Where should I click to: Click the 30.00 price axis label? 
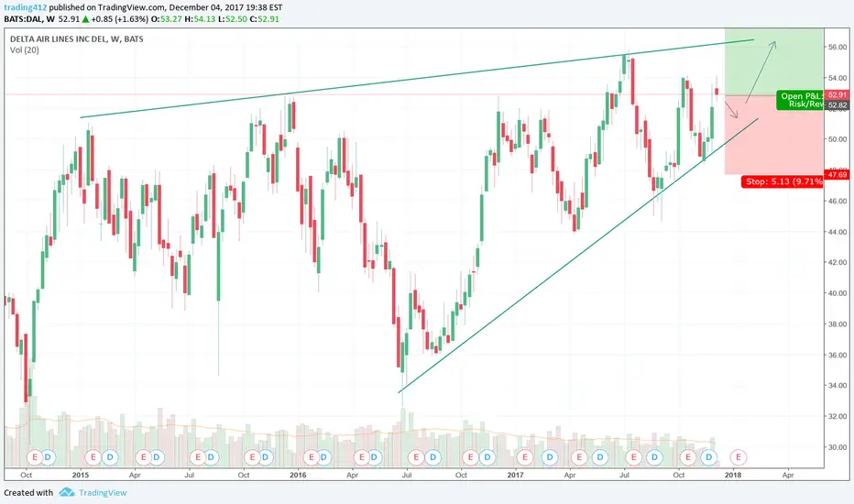[838, 447]
